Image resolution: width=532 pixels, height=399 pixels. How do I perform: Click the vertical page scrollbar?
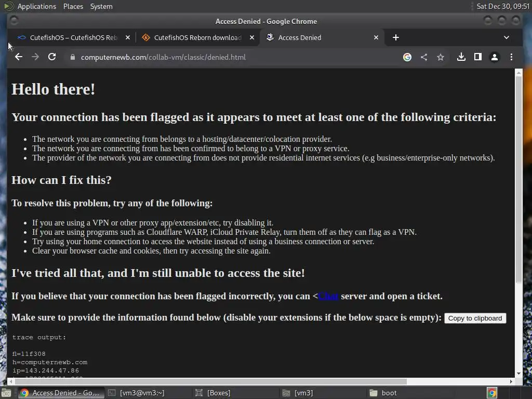pos(518,179)
